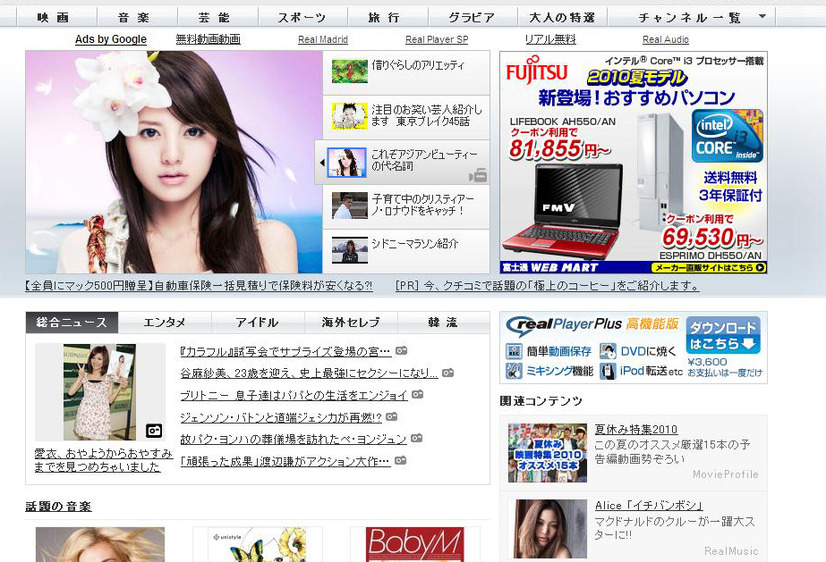Click the DVDに焼く feature icon
The width and height of the screenshot is (826, 562).
coord(608,351)
